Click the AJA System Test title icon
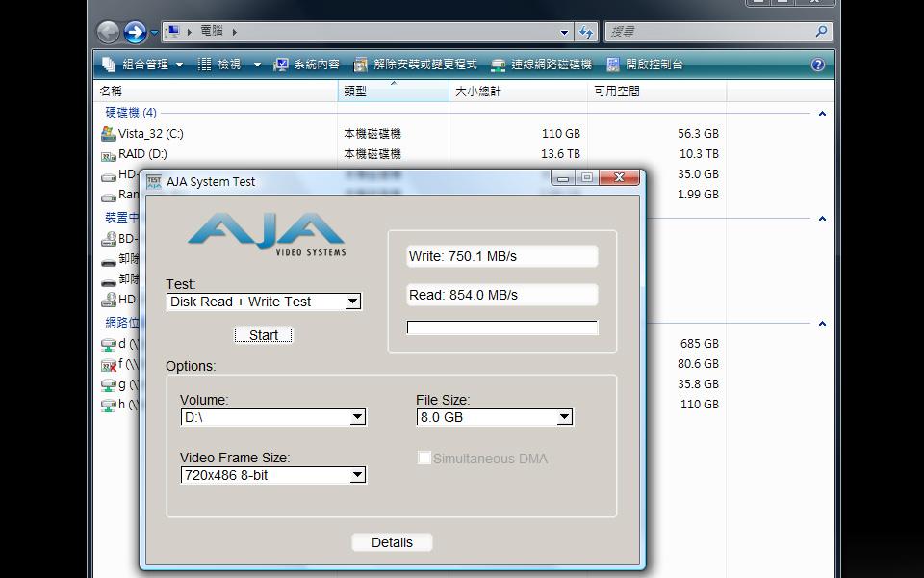This screenshot has height=578, width=924. pyautogui.click(x=154, y=182)
